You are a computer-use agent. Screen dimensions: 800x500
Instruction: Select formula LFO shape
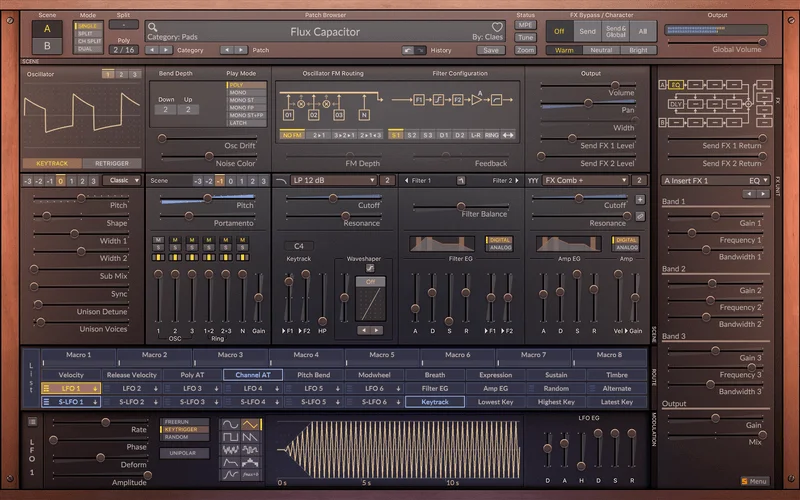(251, 475)
